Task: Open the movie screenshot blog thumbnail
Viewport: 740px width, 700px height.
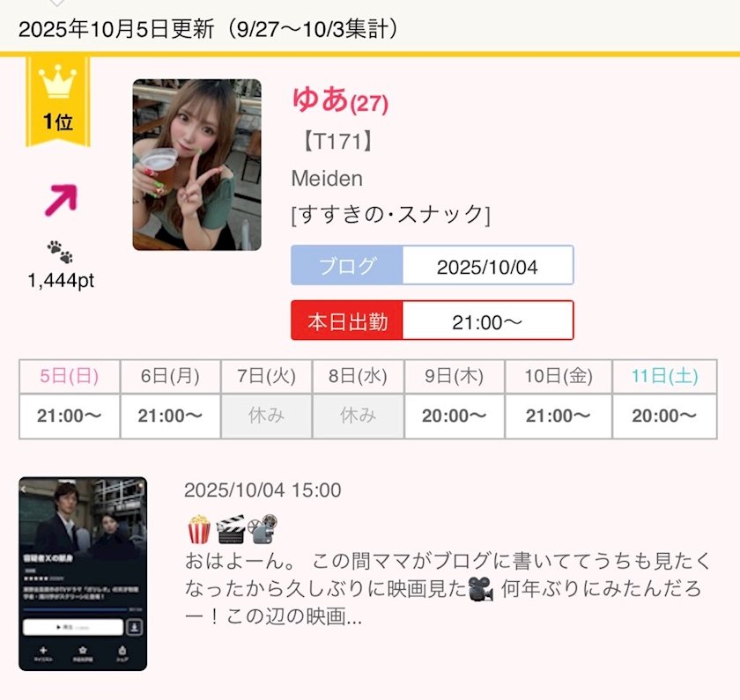Action: pyautogui.click(x=83, y=573)
